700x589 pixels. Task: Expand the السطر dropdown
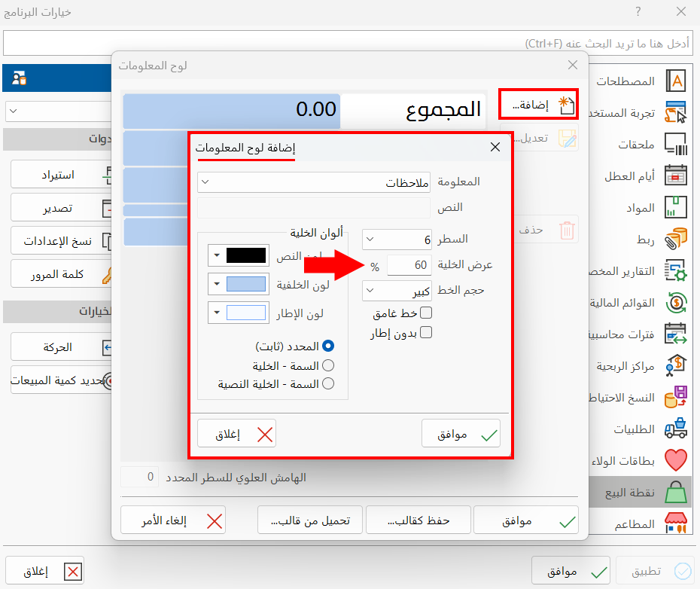(x=397, y=240)
